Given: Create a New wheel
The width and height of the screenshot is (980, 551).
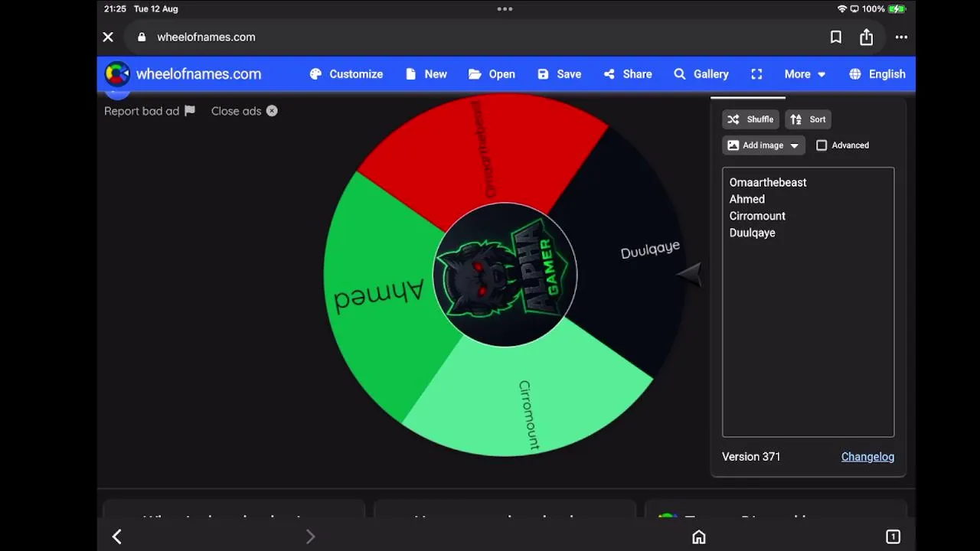Looking at the screenshot, I should 426,74.
